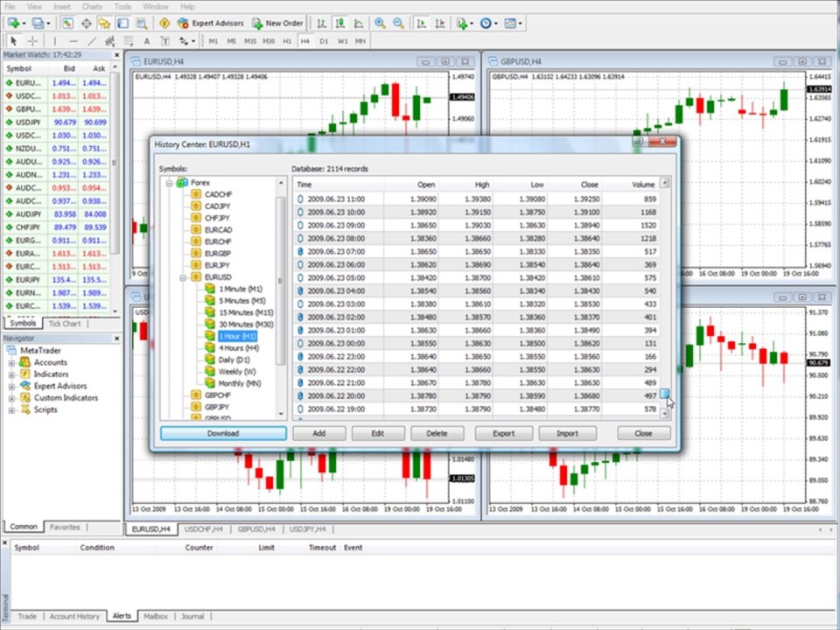Open the Indicators list icon

(x=463, y=23)
